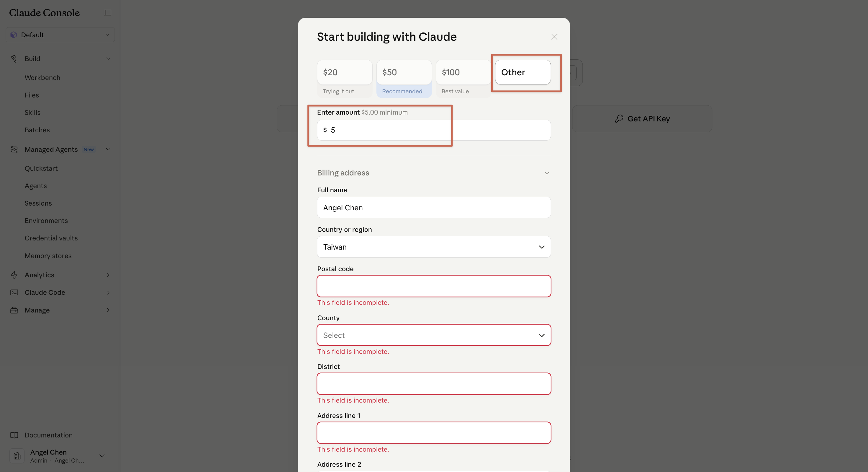Select the Other amount option
This screenshot has width=868, height=472.
[x=523, y=72]
